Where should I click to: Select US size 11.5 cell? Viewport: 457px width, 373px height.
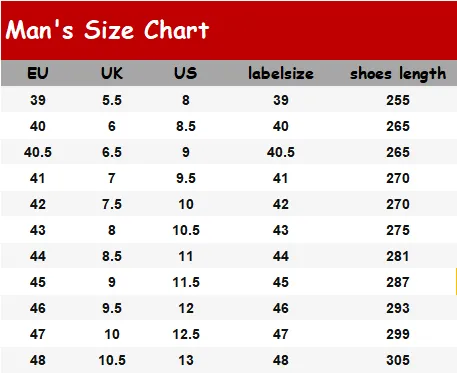tap(186, 282)
